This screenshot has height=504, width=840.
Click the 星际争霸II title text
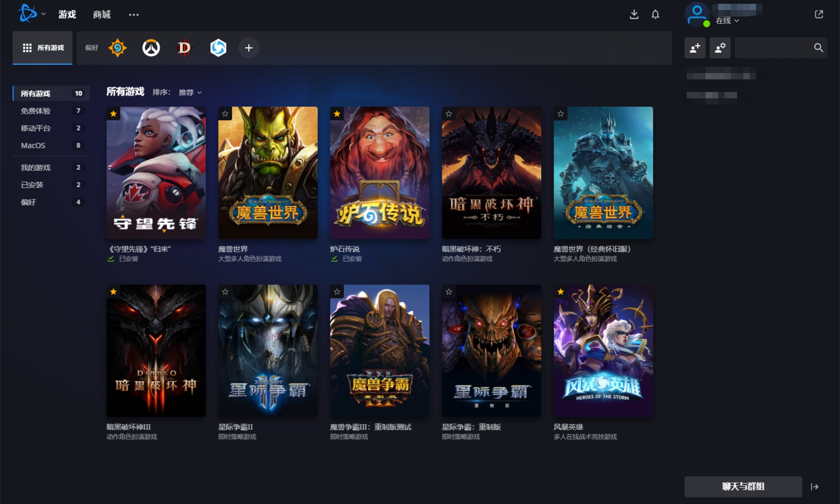[236, 427]
